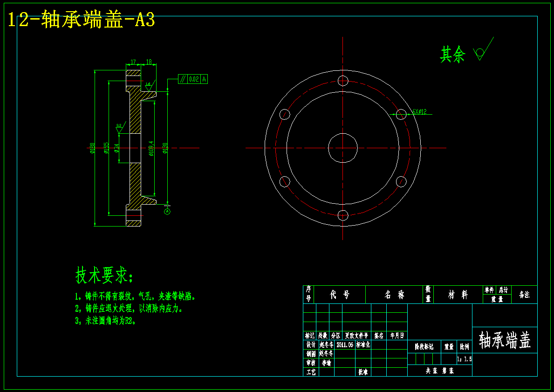Select requirement 3 about fillets "R2"
This screenshot has height=392, width=554.
tap(105, 321)
